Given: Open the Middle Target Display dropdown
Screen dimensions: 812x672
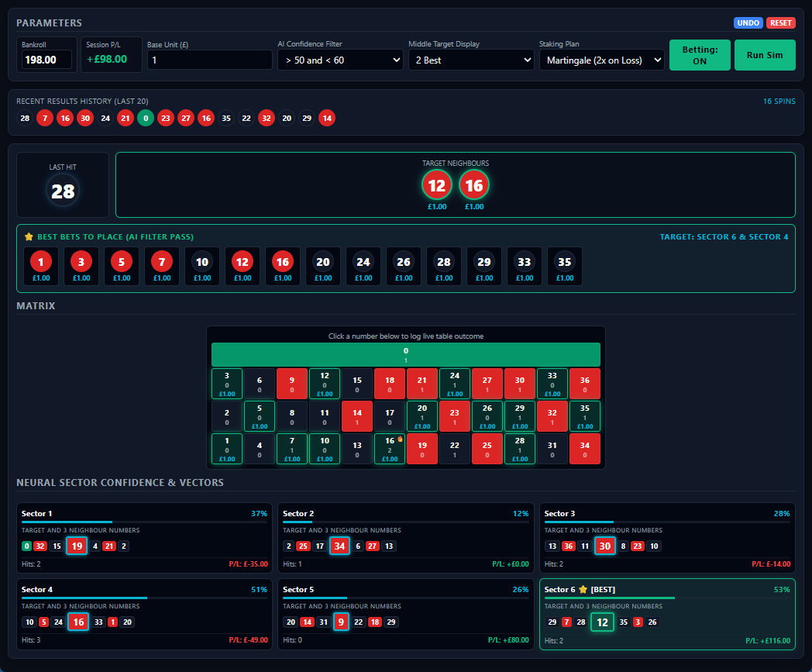Looking at the screenshot, I should point(471,60).
